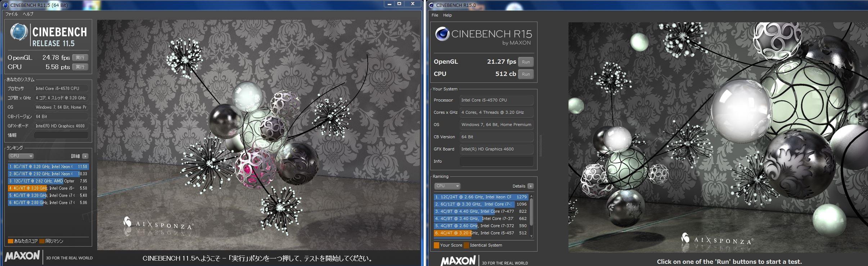The width and height of the screenshot is (868, 266).
Task: Click the brown Identical System legend swatch
Action: pyautogui.click(x=466, y=245)
